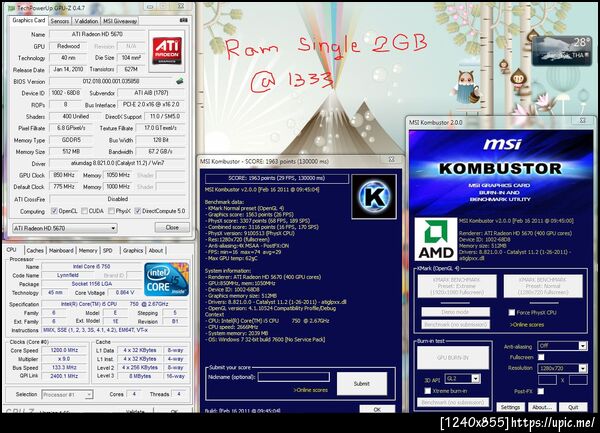Switch to the Sensors tab in GPU-Z
The width and height of the screenshot is (600, 433).
[x=60, y=21]
